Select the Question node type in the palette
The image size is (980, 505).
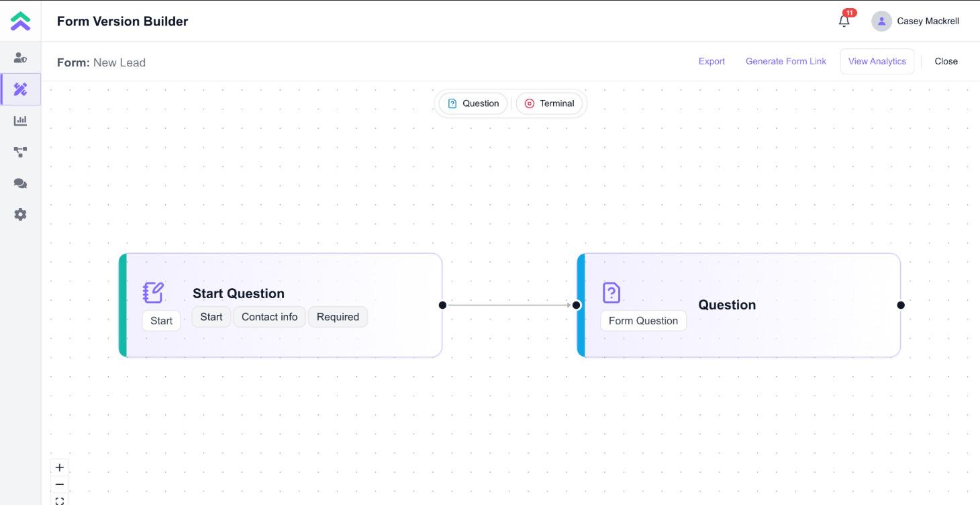tap(473, 103)
